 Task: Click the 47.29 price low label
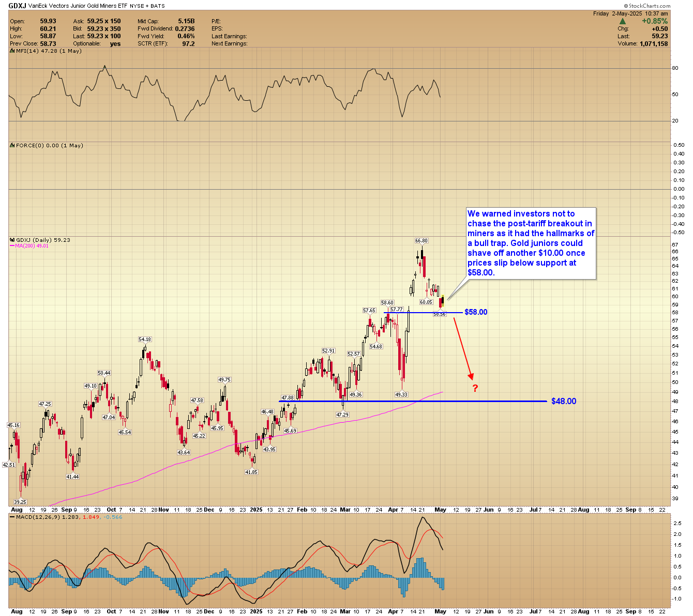342,414
